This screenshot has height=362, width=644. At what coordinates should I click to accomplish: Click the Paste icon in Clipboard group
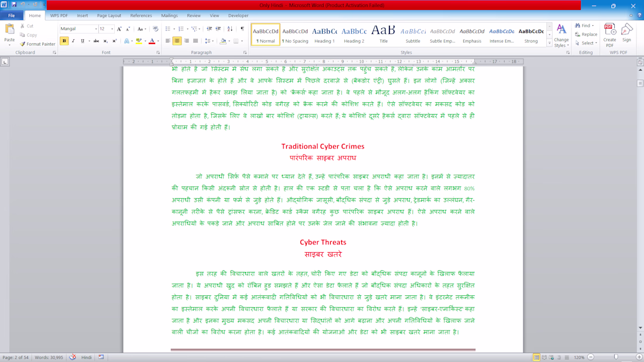9,30
